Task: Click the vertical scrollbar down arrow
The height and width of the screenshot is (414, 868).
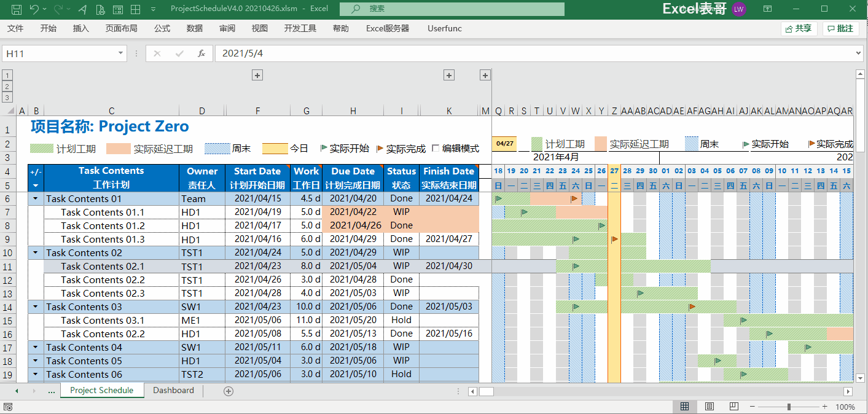Action: 860,378
